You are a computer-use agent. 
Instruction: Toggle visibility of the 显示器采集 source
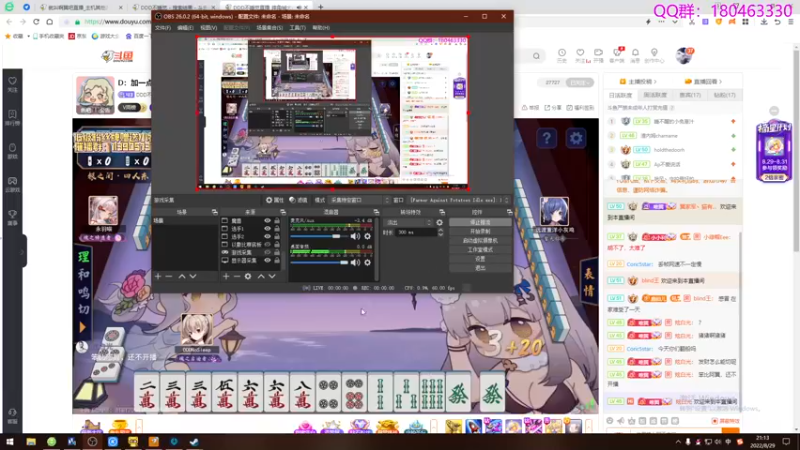click(x=267, y=260)
